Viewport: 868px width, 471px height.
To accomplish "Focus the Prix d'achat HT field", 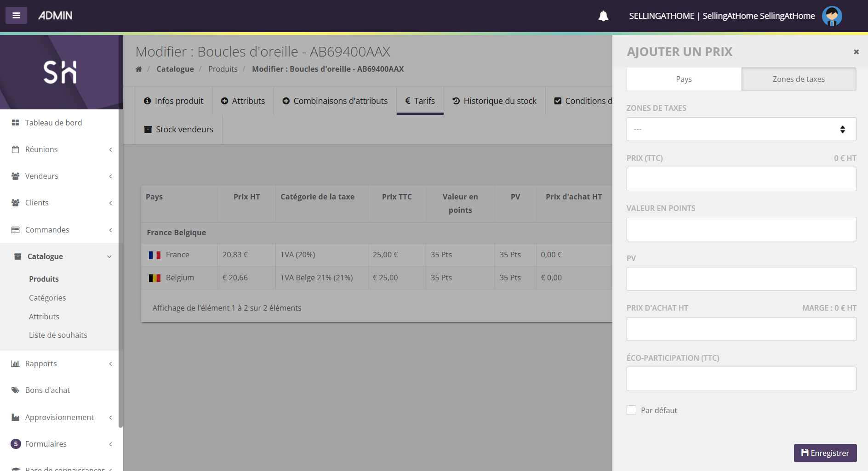I will pos(741,329).
